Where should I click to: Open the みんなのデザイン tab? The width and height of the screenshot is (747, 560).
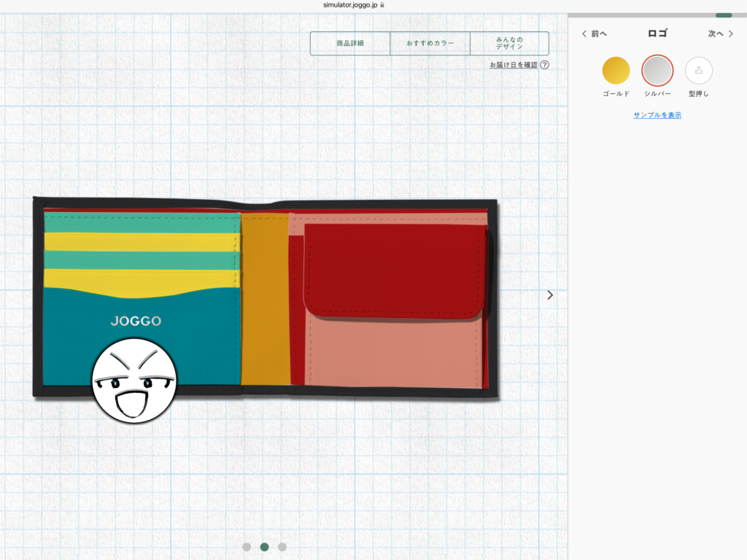(x=509, y=44)
